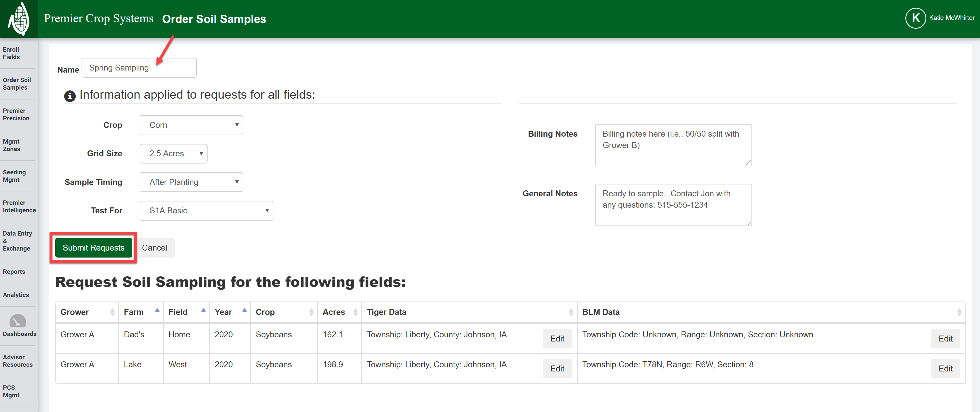Open Reports in the sidebar
Image resolution: width=980 pixels, height=412 pixels.
point(14,271)
